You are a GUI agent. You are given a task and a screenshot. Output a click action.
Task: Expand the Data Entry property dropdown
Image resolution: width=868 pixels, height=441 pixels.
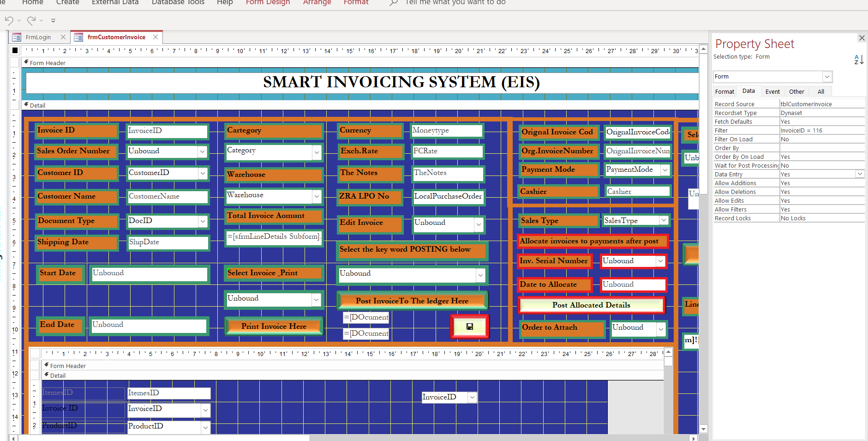tap(860, 174)
